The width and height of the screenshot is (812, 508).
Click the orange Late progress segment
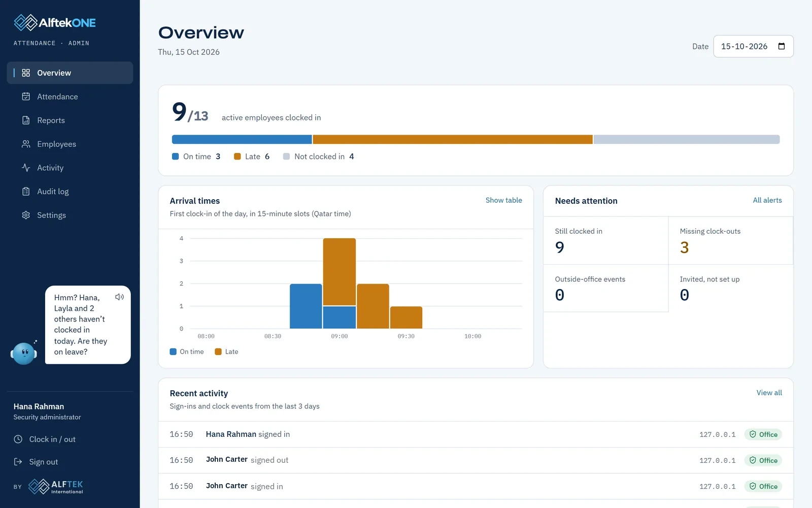click(453, 139)
